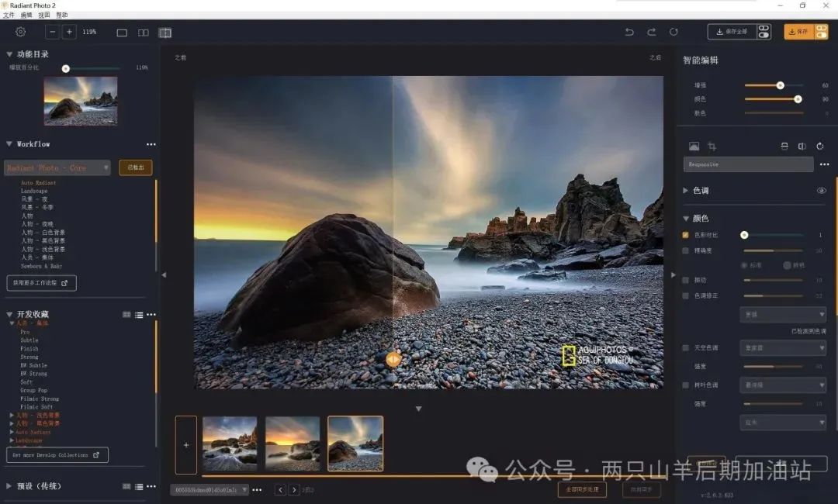Expand the 预设（传统） section

(x=9, y=486)
